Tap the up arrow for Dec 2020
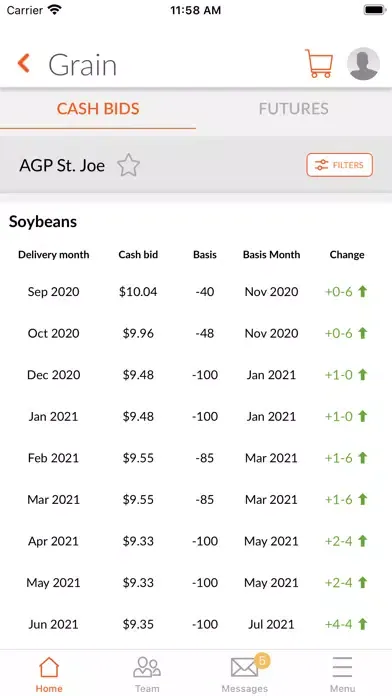Image resolution: width=392 pixels, height=696 pixels. click(363, 375)
